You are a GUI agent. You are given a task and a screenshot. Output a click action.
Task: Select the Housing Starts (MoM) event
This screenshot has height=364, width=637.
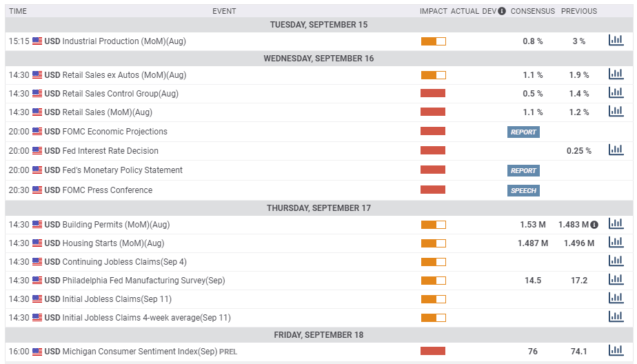pyautogui.click(x=113, y=243)
